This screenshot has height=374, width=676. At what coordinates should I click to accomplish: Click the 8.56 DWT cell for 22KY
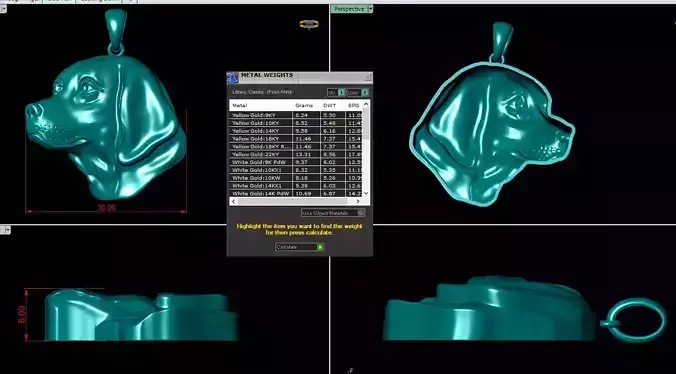[x=332, y=154]
